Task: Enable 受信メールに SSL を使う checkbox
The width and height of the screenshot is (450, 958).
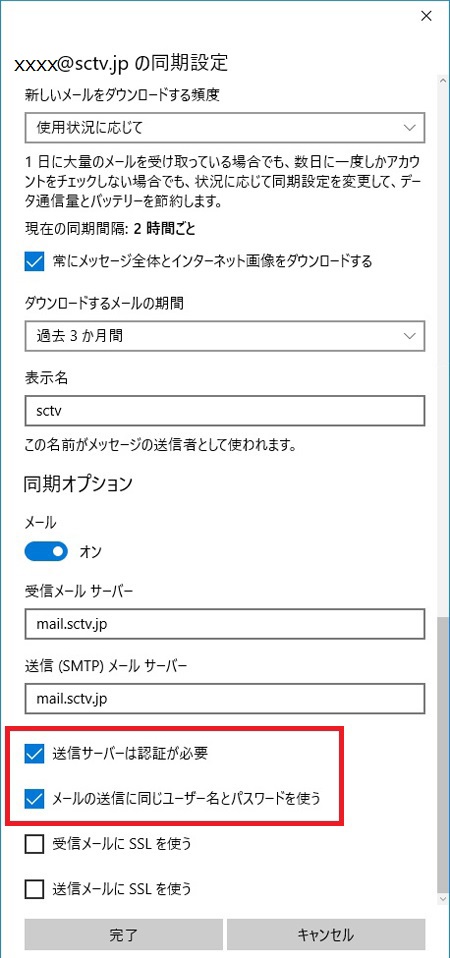Action: pyautogui.click(x=34, y=844)
